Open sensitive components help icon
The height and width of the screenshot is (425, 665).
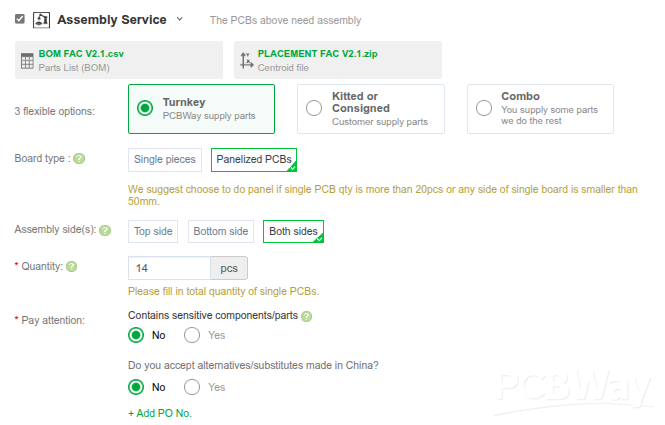coord(307,316)
